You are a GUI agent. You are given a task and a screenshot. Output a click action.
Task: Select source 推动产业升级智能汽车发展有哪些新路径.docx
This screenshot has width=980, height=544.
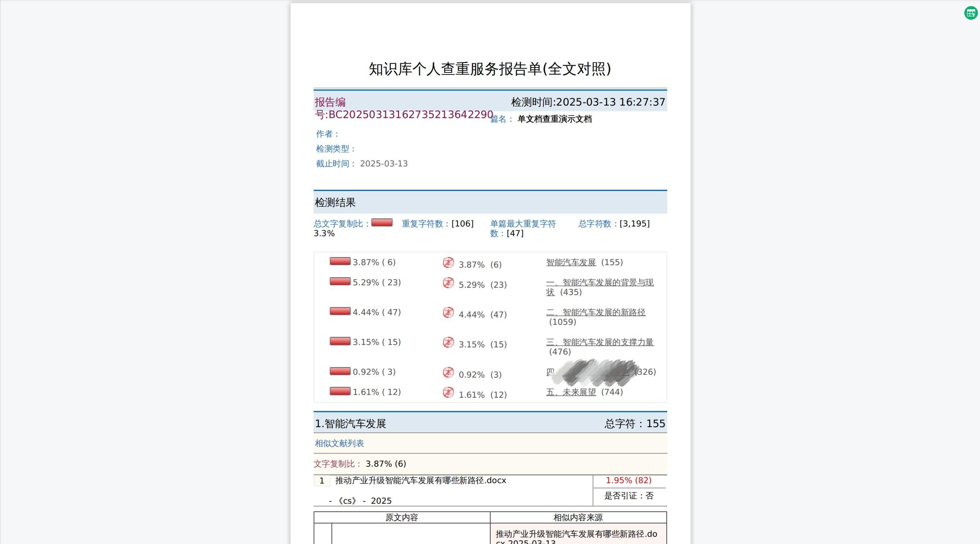coord(420,480)
